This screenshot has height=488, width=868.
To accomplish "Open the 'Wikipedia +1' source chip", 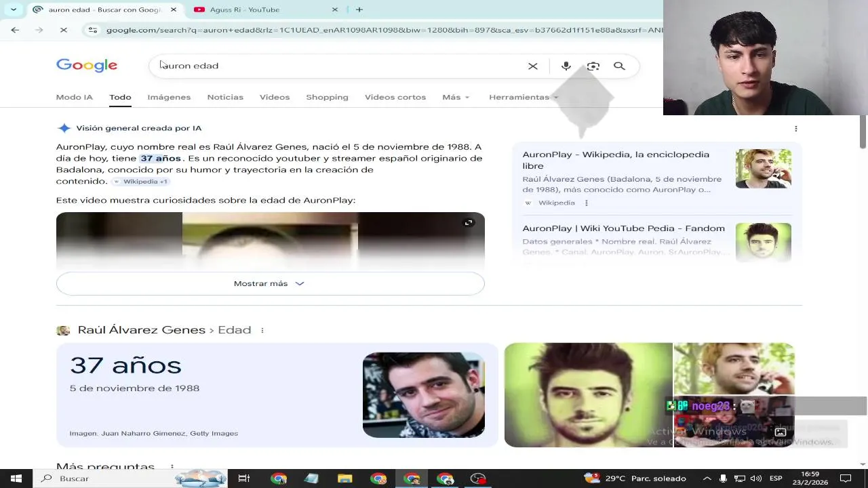I will point(141,182).
